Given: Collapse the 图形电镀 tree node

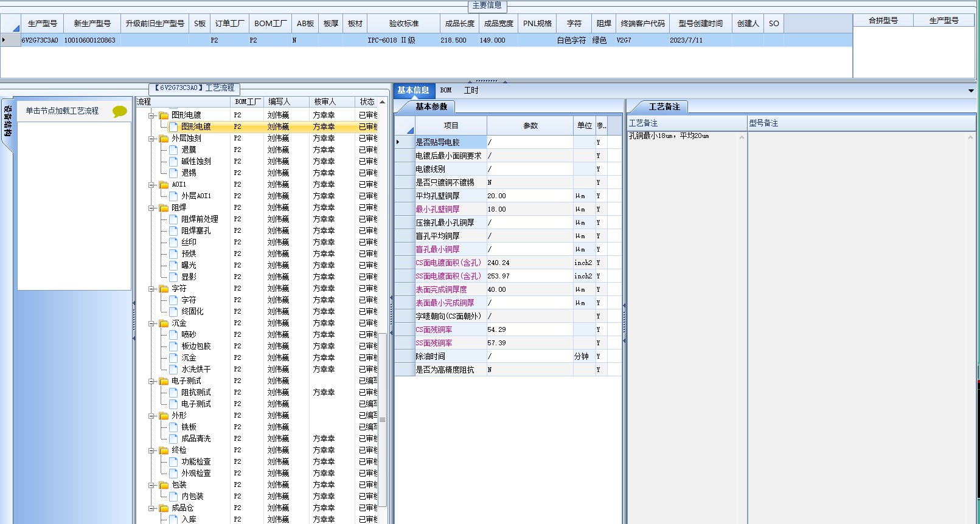Looking at the screenshot, I should (x=151, y=115).
